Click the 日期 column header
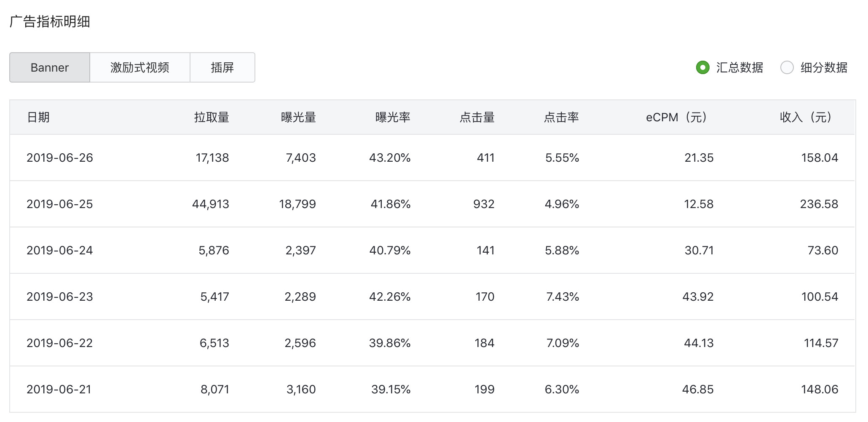The height and width of the screenshot is (422, 868). pos(38,117)
